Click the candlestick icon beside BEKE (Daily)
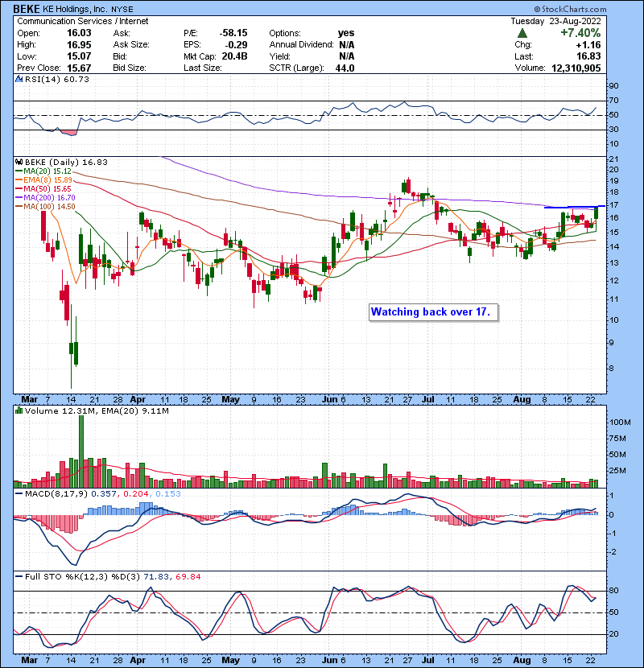This screenshot has width=644, height=668. tap(19, 162)
